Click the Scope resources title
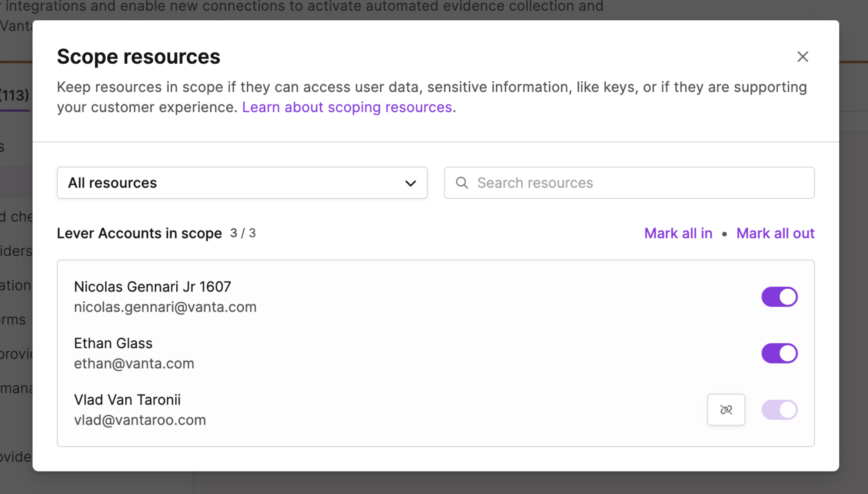Image resolution: width=868 pixels, height=494 pixels. [x=138, y=56]
